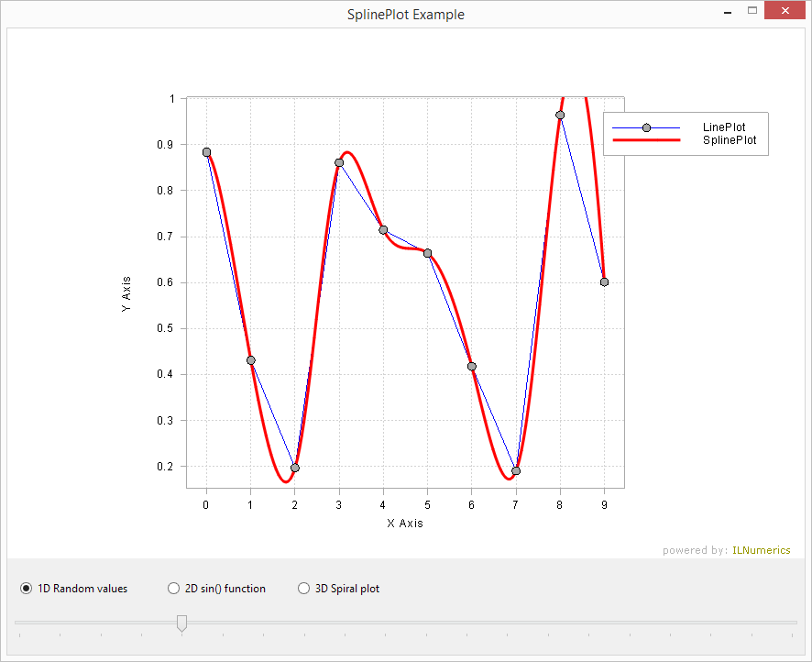
Task: Click the data point marker at x=9
Action: pos(604,281)
